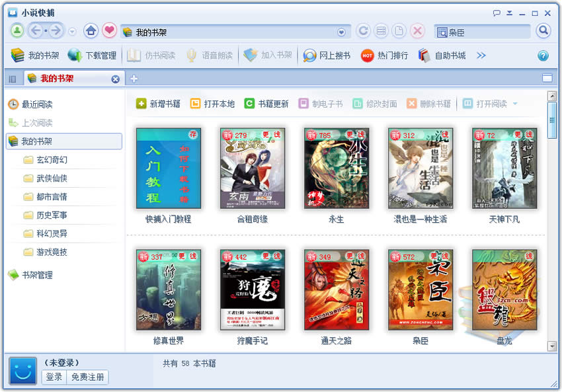Select 玄幻奇幻 folder in sidebar
Screen dimensions: 562x392
(x=52, y=160)
